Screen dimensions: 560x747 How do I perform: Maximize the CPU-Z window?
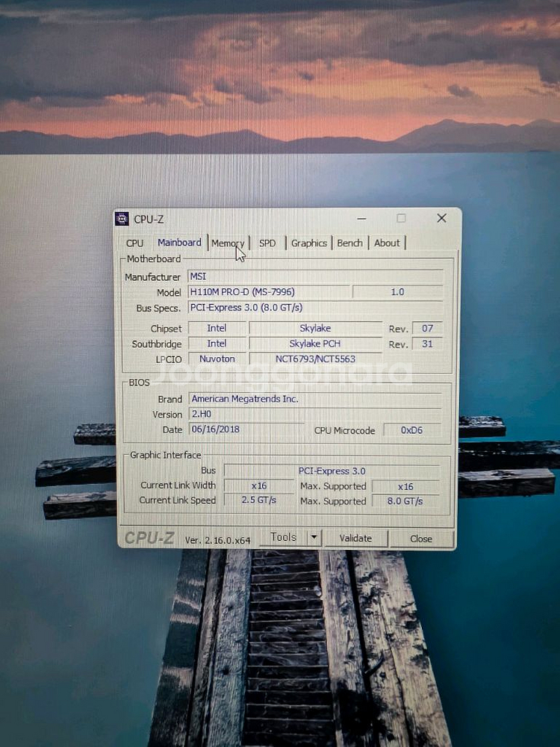401,218
